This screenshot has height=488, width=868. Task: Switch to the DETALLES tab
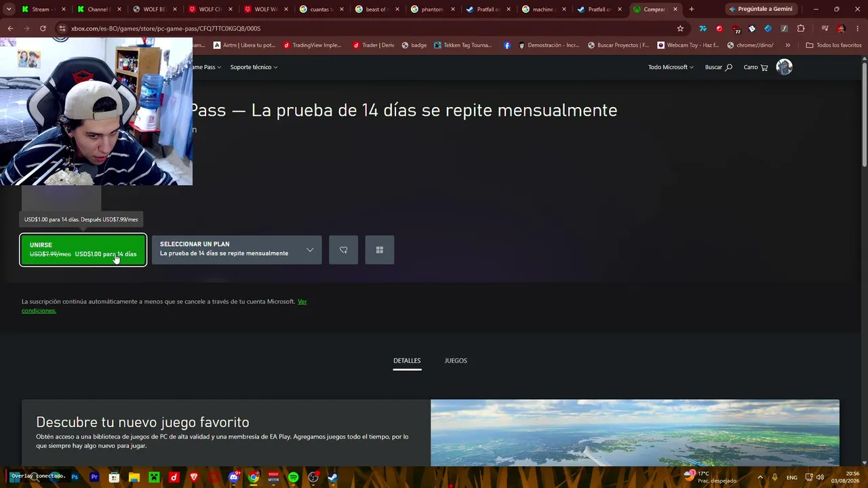coord(407,361)
